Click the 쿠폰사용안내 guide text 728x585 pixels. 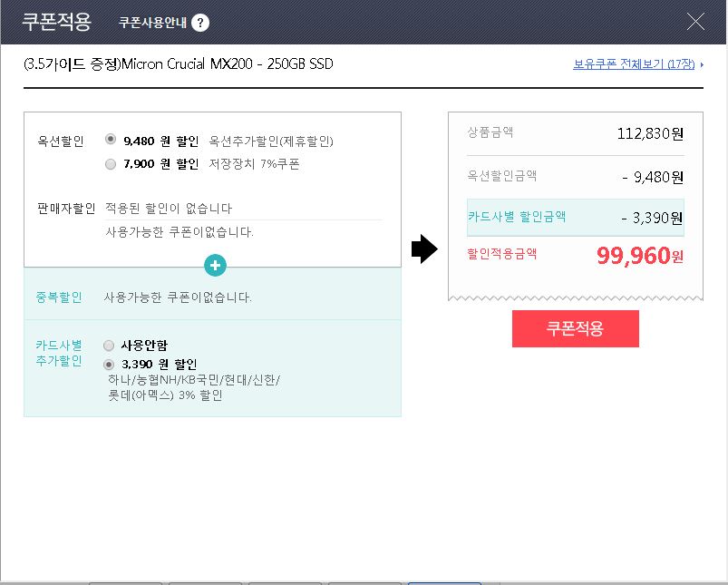[152, 23]
